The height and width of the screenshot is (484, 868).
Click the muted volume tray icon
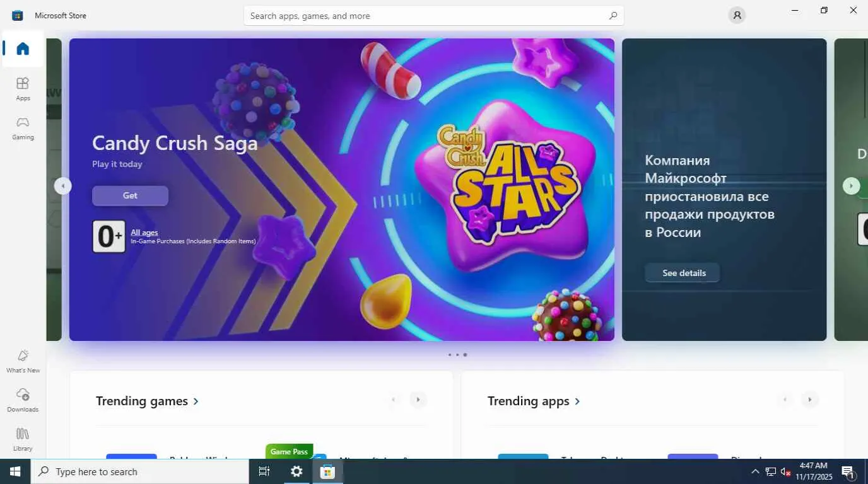[x=785, y=471]
